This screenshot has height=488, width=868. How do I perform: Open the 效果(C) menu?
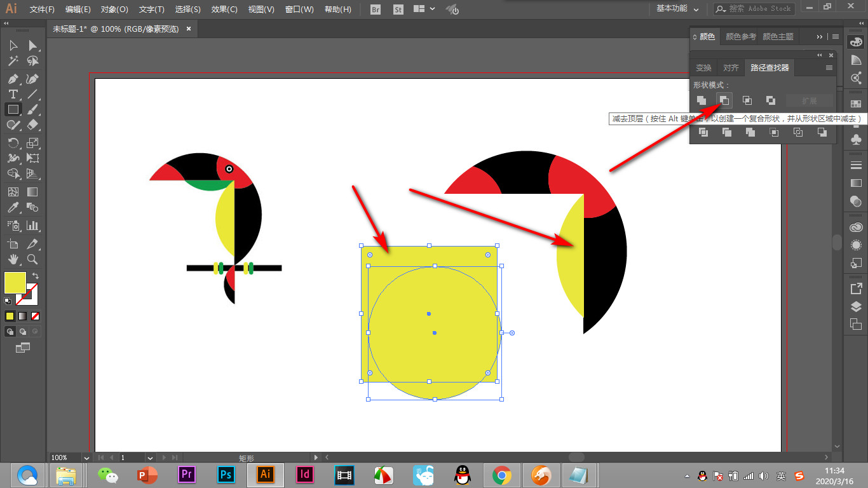[224, 10]
